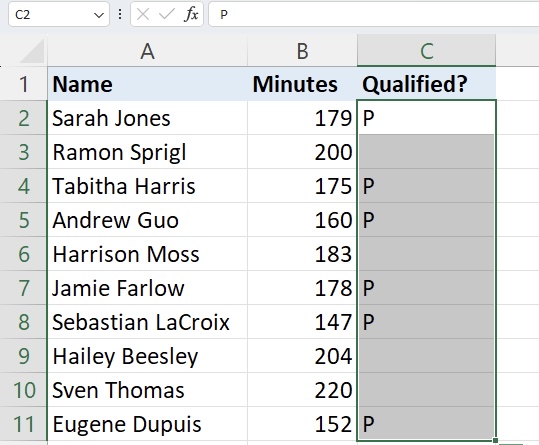Click the formula bar options dots
The width and height of the screenshot is (539, 445).
120,14
